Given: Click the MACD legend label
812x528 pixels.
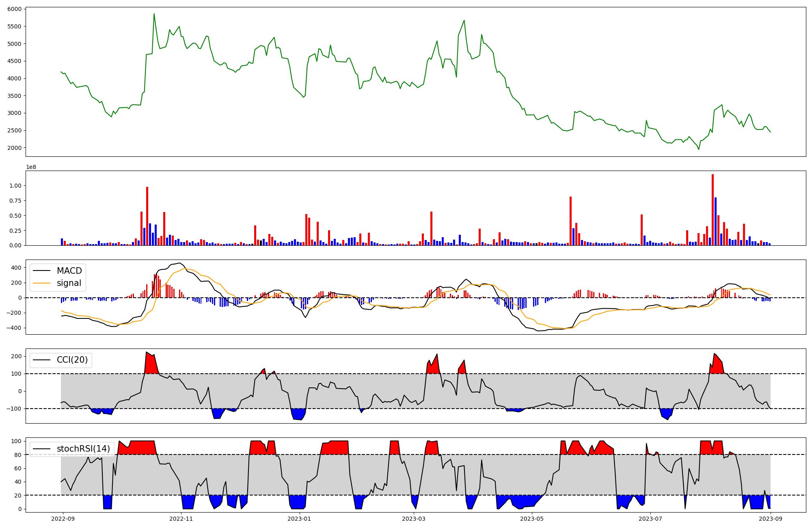Looking at the screenshot, I should point(69,271).
